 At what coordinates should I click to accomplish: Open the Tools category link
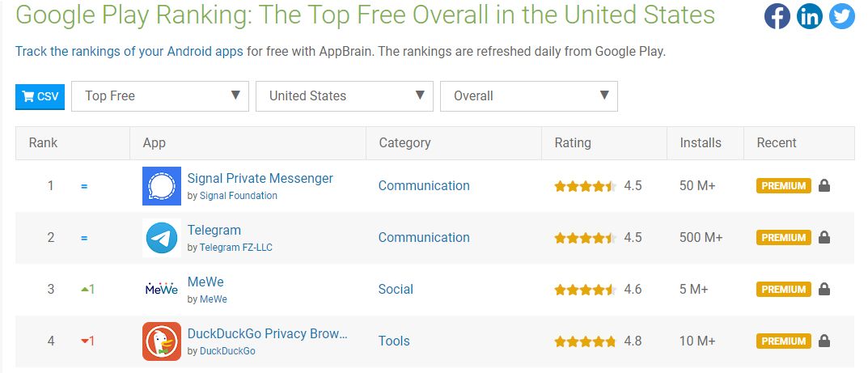click(x=394, y=341)
